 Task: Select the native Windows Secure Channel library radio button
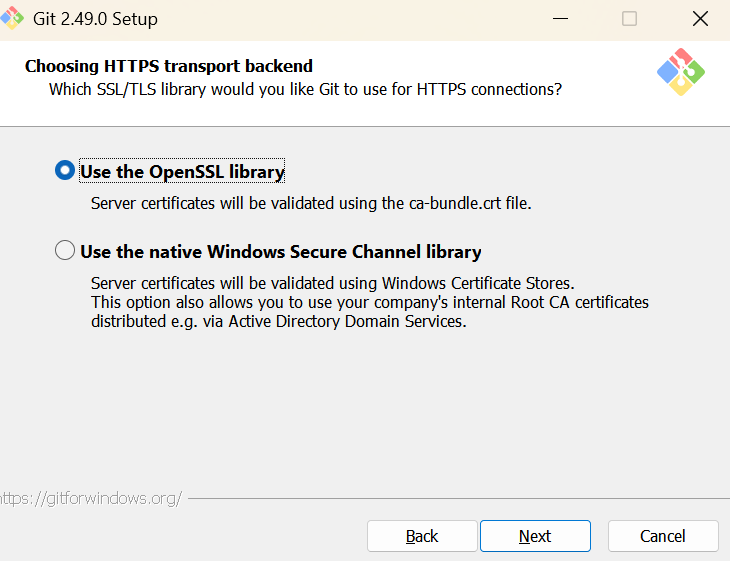[65, 250]
